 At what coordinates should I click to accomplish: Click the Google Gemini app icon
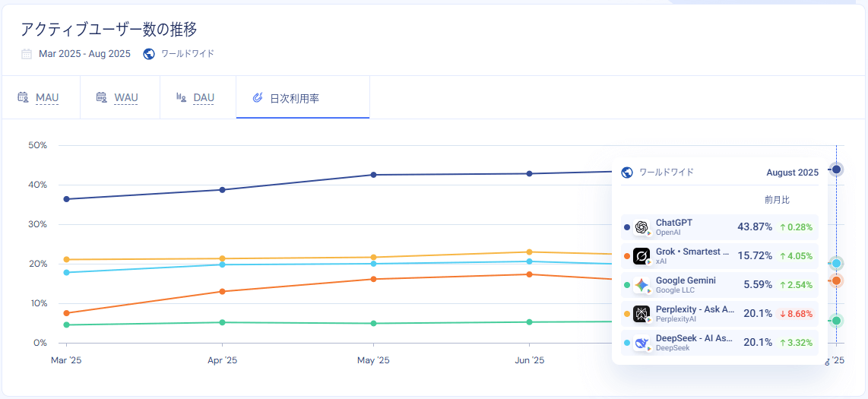click(641, 286)
